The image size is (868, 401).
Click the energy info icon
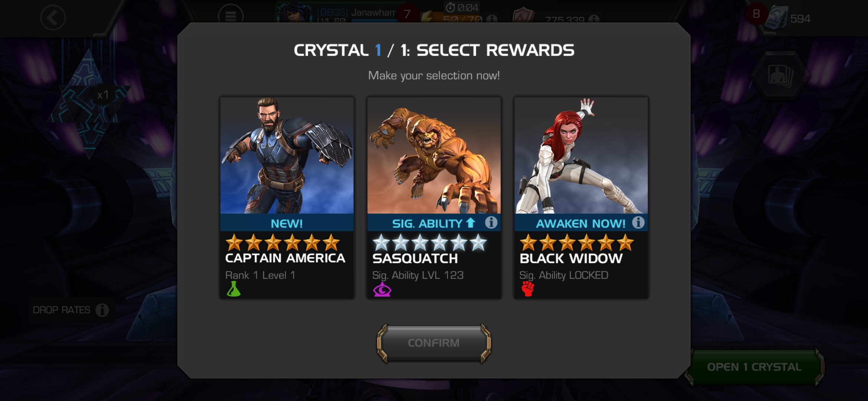tap(492, 19)
